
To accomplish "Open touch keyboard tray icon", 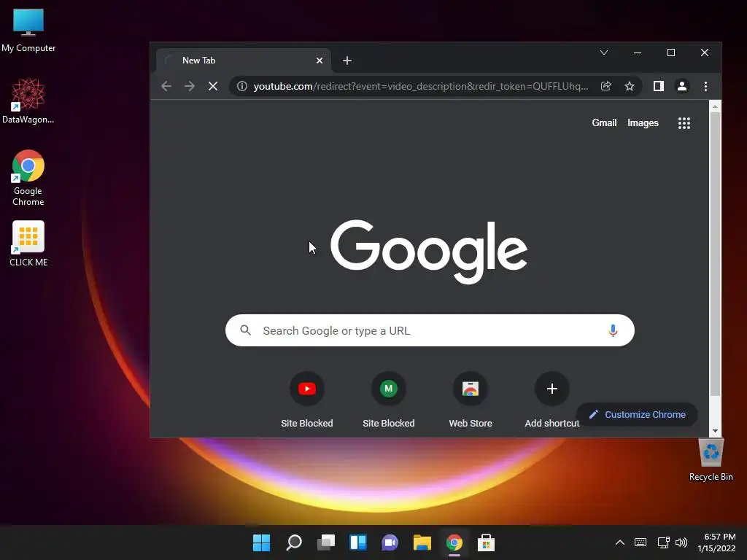I will tap(640, 542).
